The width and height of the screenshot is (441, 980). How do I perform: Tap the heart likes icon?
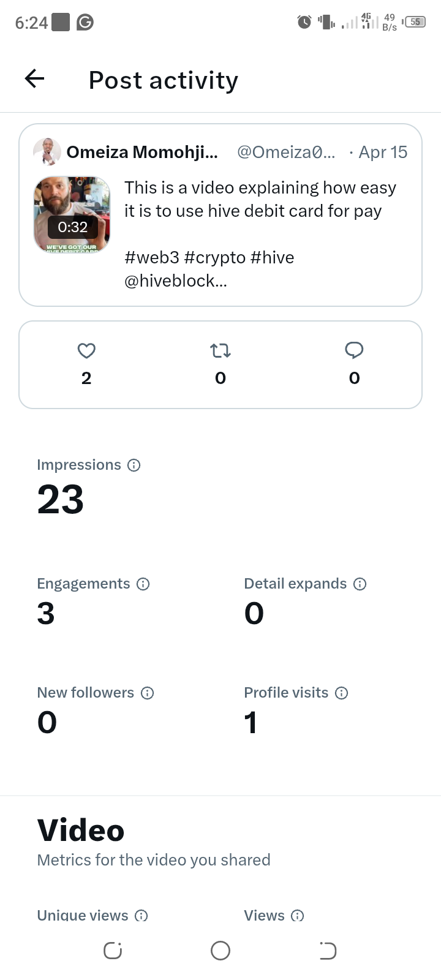coord(86,350)
